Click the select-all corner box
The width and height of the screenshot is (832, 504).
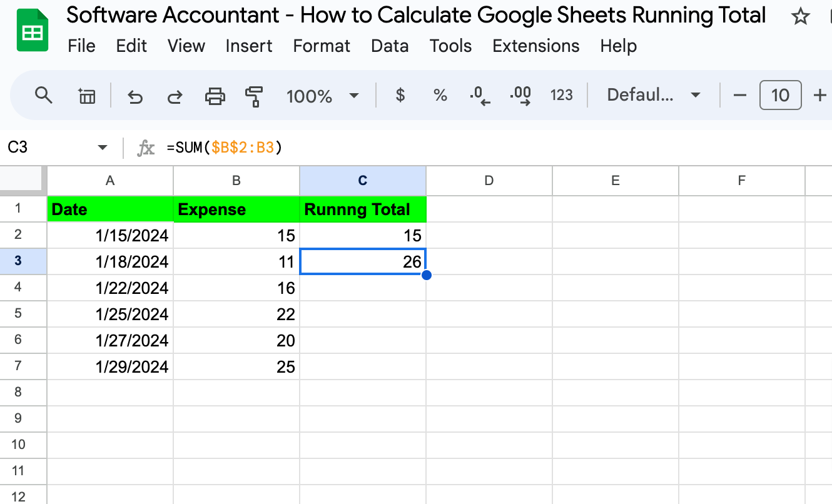pyautogui.click(x=23, y=181)
